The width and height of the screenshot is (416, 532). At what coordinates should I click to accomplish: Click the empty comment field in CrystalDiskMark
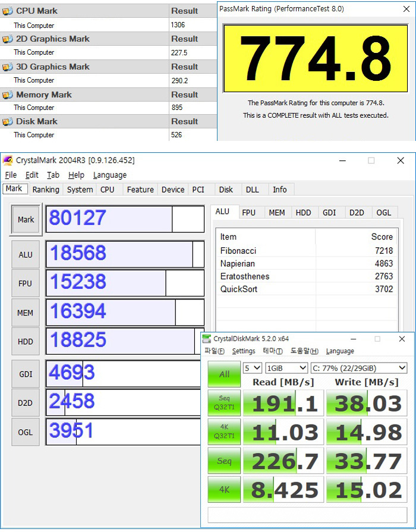[307, 515]
